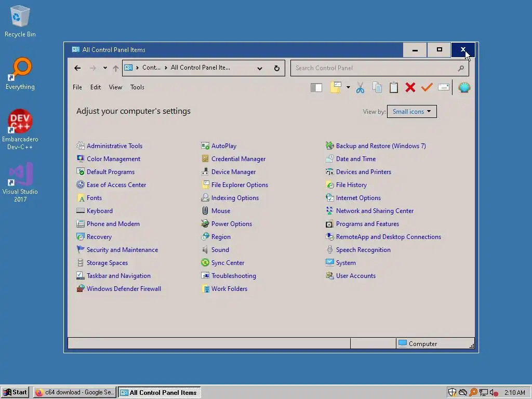Click the Start button

[15, 392]
